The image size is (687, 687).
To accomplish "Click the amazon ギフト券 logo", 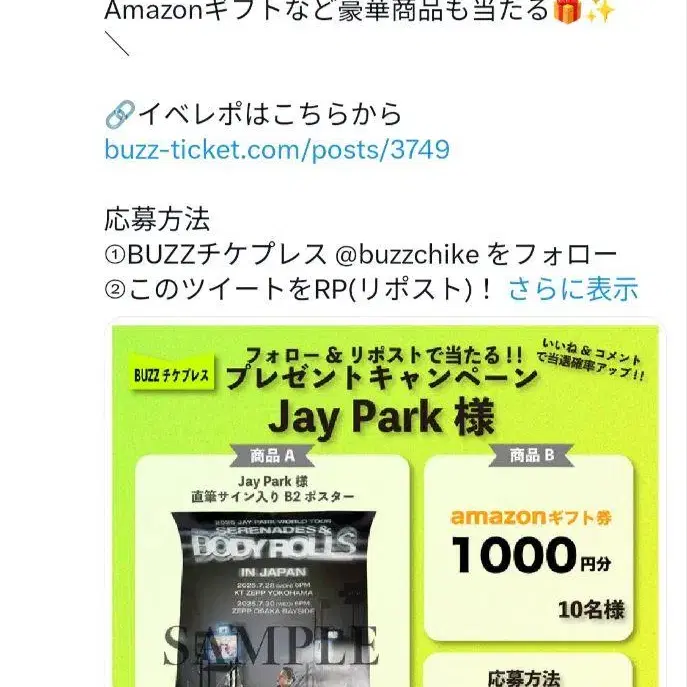I will pos(531,517).
